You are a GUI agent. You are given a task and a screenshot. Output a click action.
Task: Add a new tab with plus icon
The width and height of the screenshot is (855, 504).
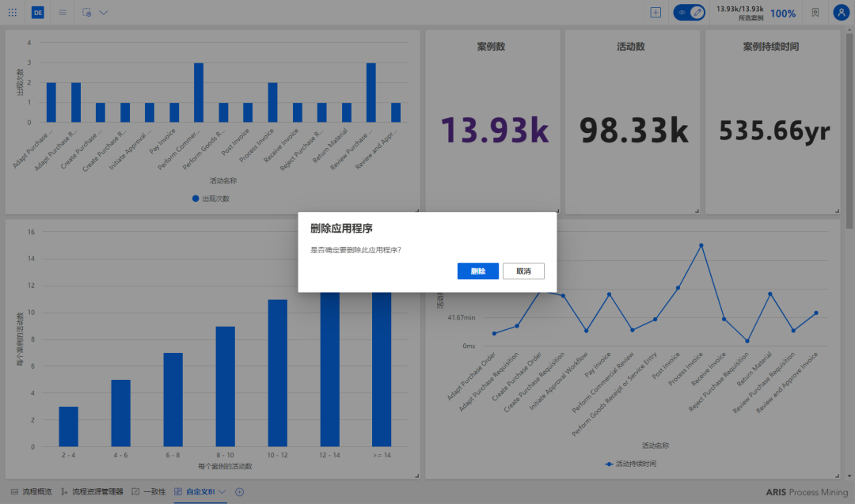239,491
